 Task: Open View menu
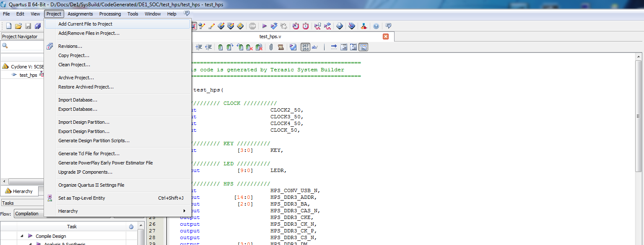click(35, 14)
